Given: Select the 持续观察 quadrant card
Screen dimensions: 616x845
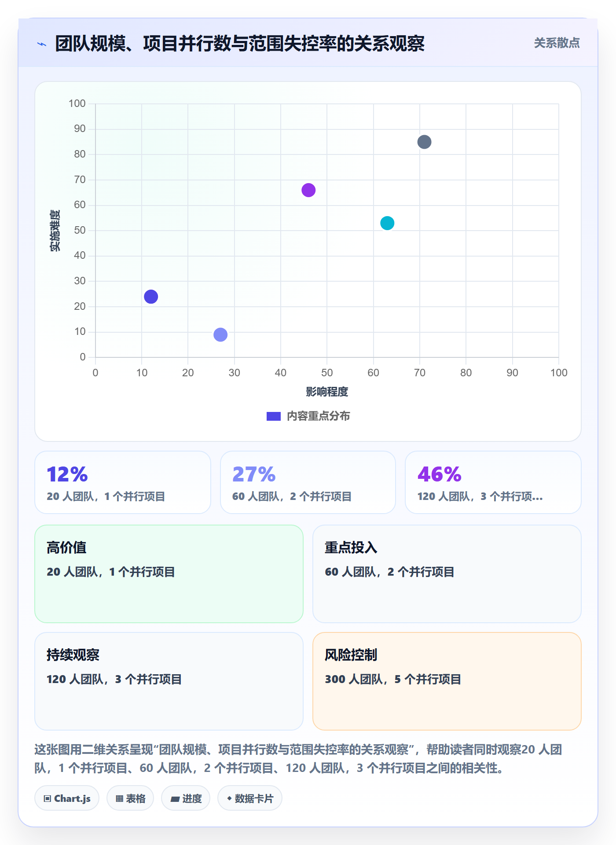Looking at the screenshot, I should (169, 681).
